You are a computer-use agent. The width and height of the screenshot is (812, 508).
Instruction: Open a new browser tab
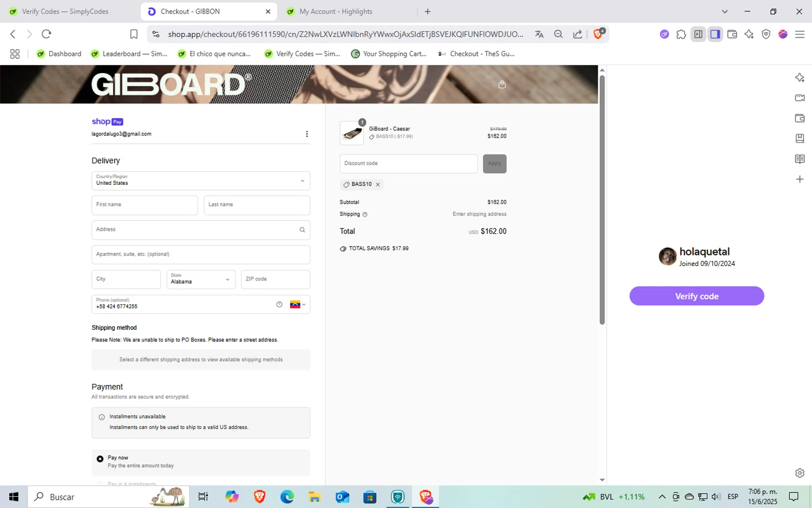428,11
